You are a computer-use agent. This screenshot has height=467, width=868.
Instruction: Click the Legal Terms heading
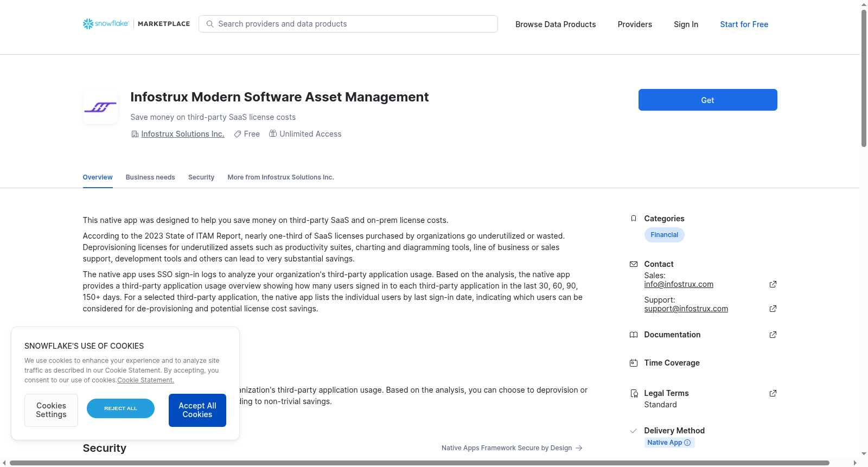tap(666, 393)
